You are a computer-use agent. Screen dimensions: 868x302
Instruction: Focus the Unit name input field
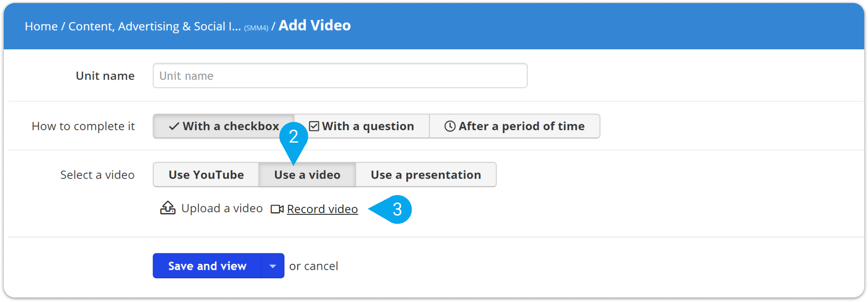click(x=340, y=75)
